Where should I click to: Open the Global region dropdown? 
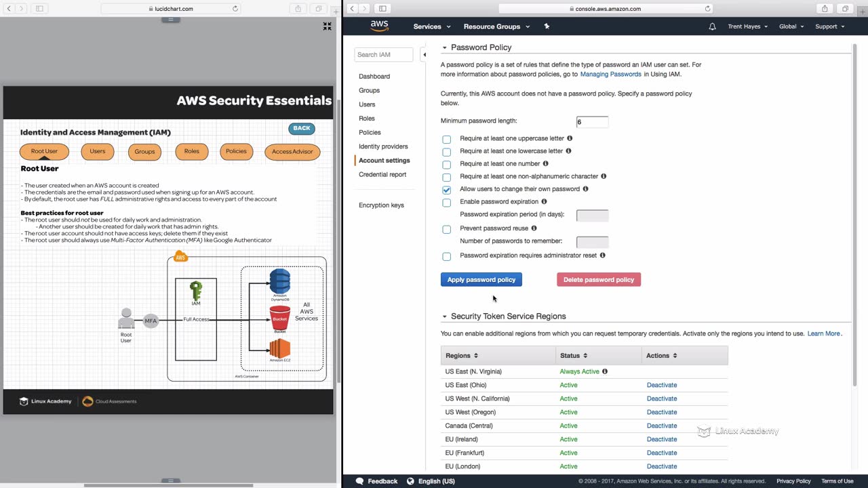coord(791,26)
